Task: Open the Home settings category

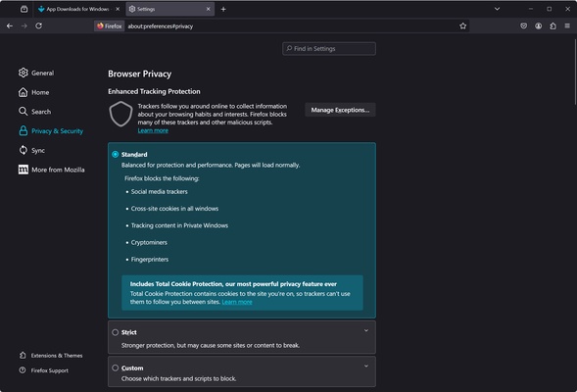Action: coord(34,92)
